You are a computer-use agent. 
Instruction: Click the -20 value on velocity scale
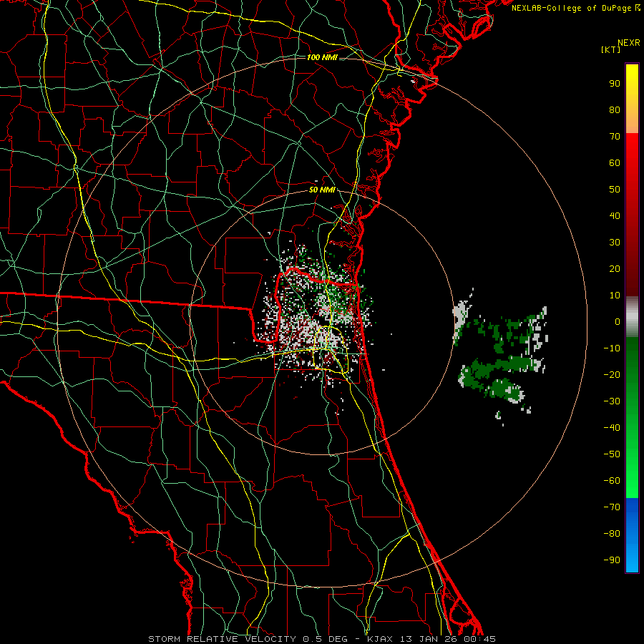pos(612,375)
